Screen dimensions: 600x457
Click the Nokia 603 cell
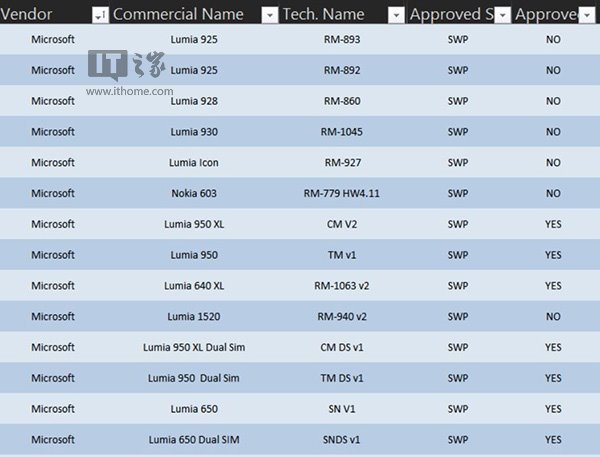[x=194, y=193]
